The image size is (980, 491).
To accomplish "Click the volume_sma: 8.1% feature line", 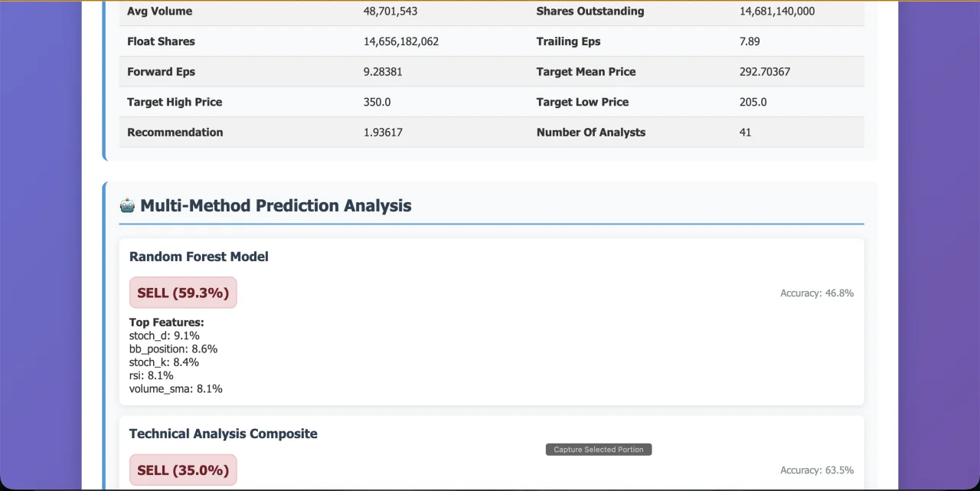I will click(x=176, y=389).
